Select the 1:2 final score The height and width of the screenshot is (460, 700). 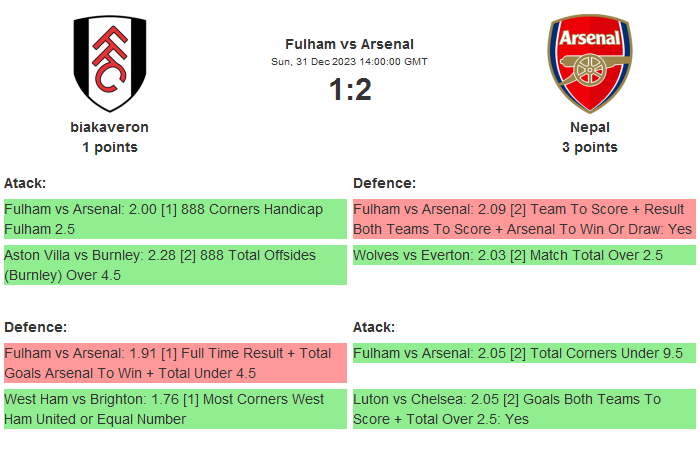pyautogui.click(x=349, y=90)
